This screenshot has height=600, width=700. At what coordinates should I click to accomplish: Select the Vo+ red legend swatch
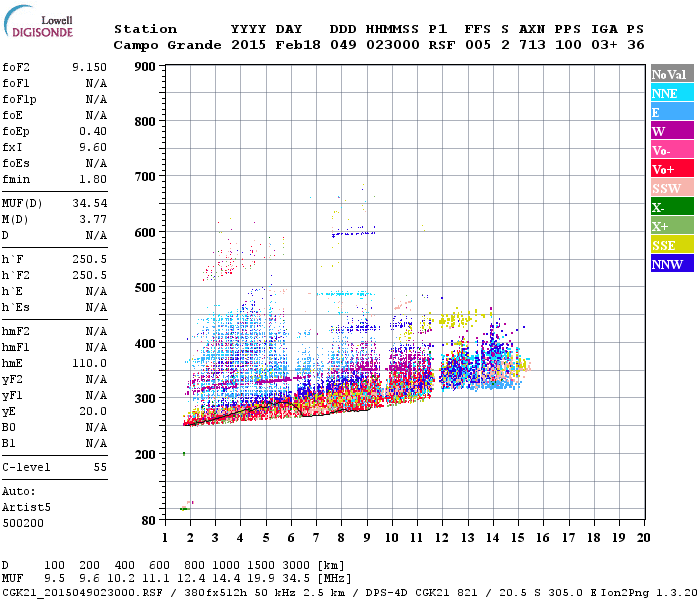(x=672, y=169)
